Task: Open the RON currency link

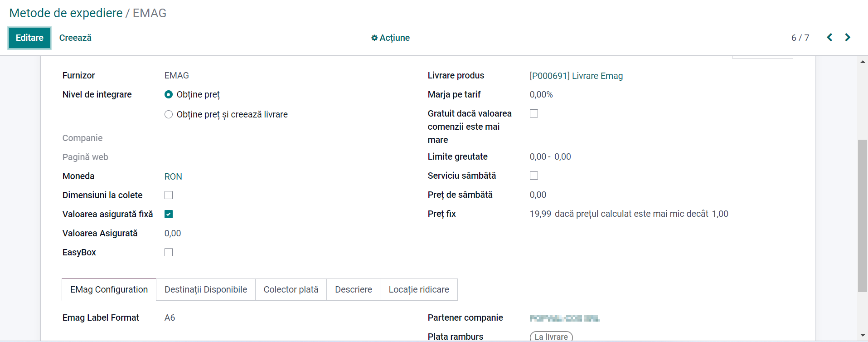Action: click(x=173, y=176)
